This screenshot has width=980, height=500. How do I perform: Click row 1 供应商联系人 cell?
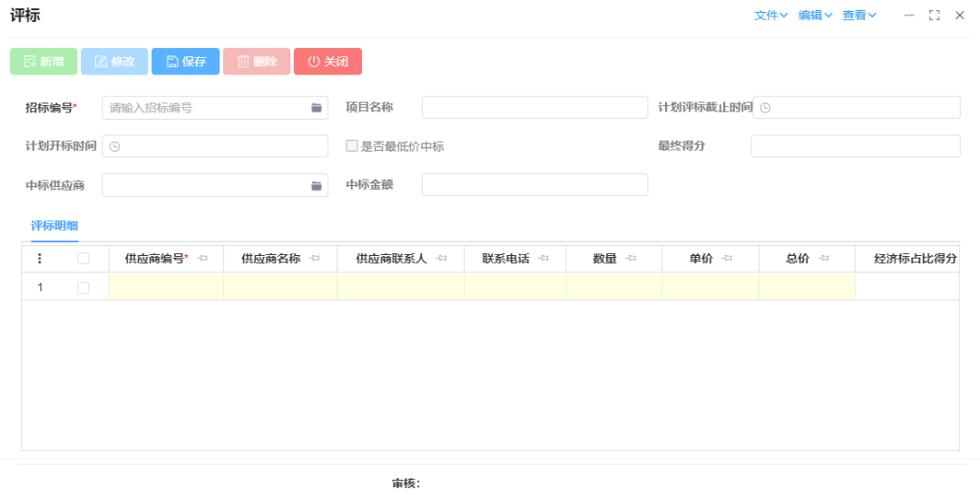pos(401,288)
